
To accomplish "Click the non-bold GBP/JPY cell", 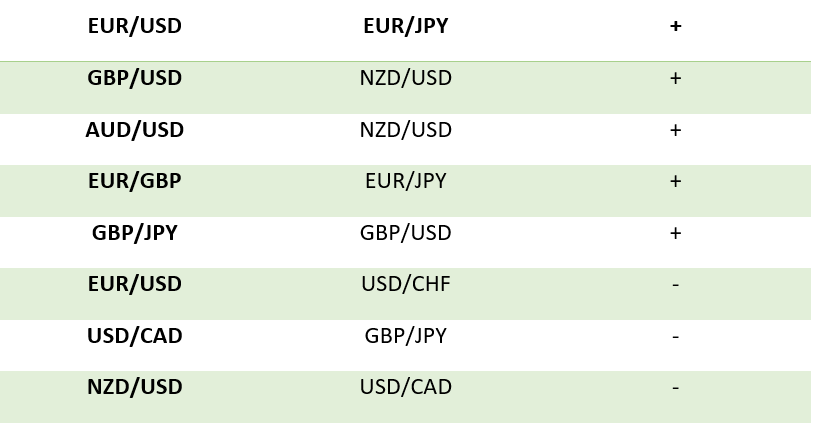I will click(x=405, y=336).
